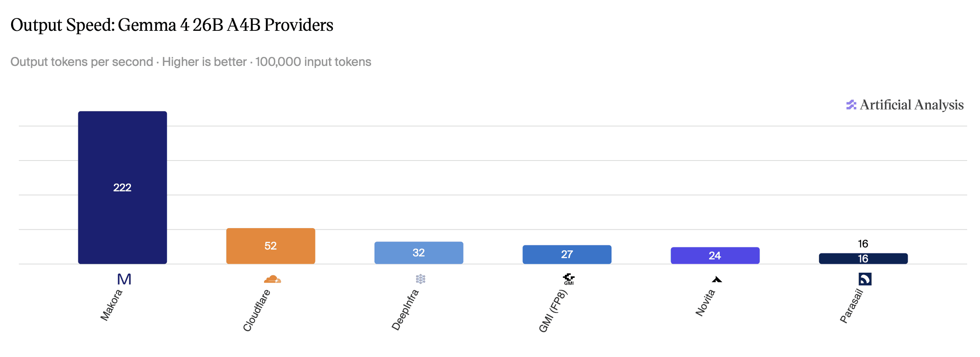This screenshot has width=980, height=357.
Task: Click the Cloudflare cloud logo
Action: tap(272, 279)
